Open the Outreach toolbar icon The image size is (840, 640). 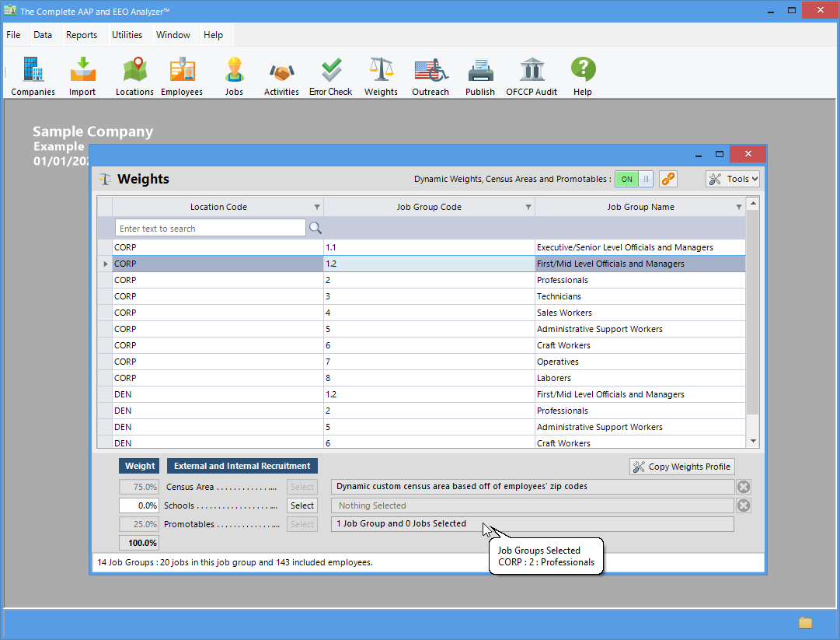[x=430, y=77]
